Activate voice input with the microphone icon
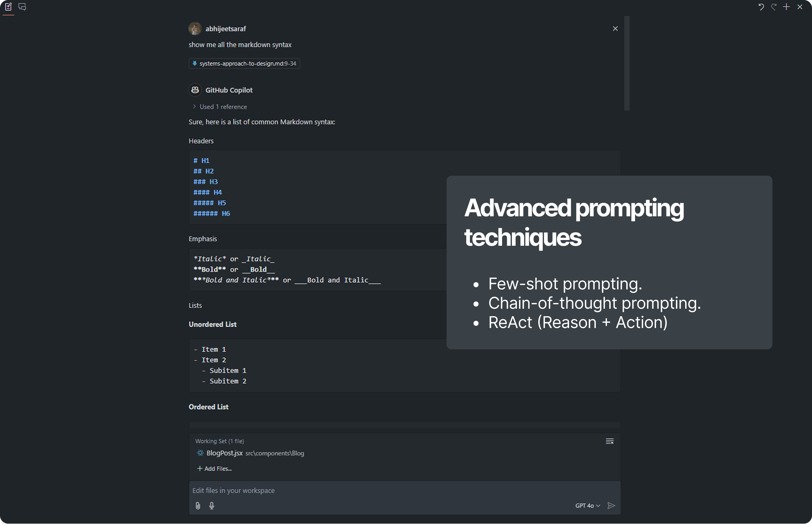The height and width of the screenshot is (524, 812). (x=211, y=505)
